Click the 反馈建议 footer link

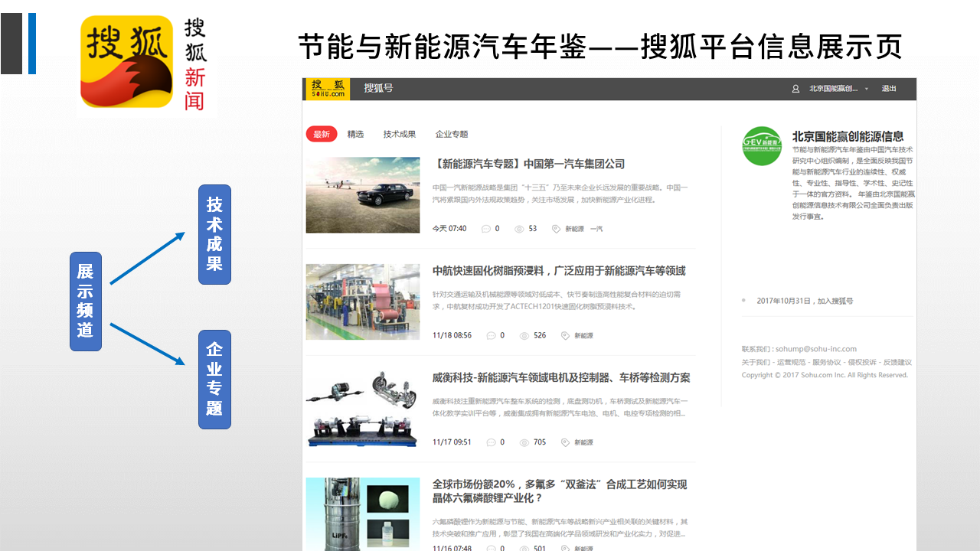(897, 362)
